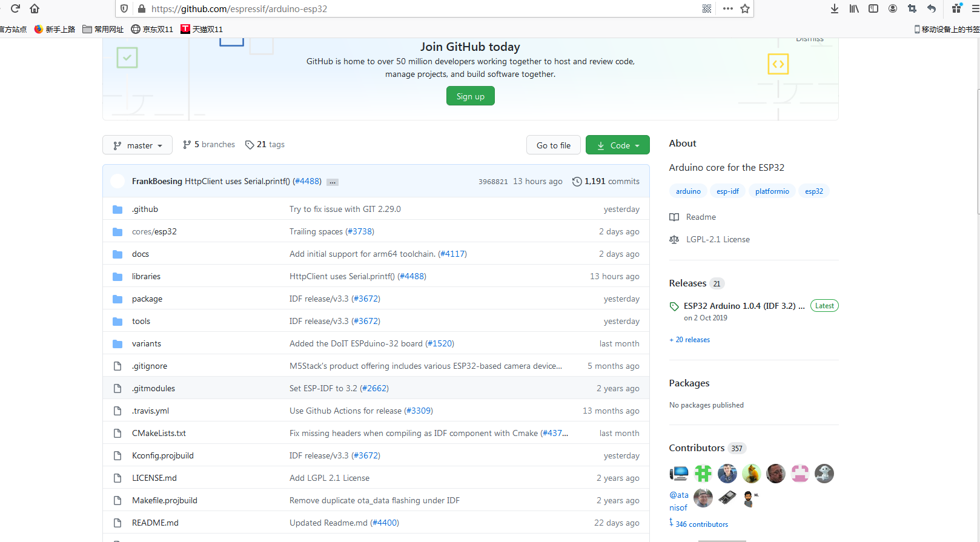View the 21 tags link

click(x=265, y=145)
